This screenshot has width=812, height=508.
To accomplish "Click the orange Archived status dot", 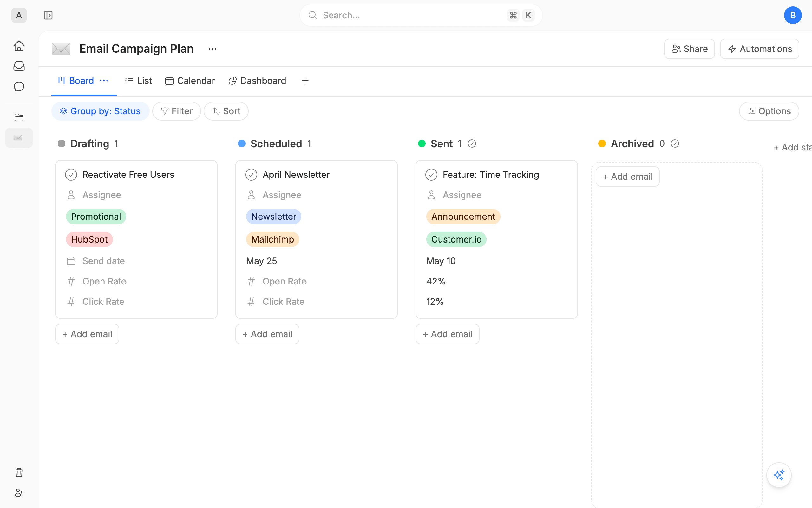I will [602, 144].
